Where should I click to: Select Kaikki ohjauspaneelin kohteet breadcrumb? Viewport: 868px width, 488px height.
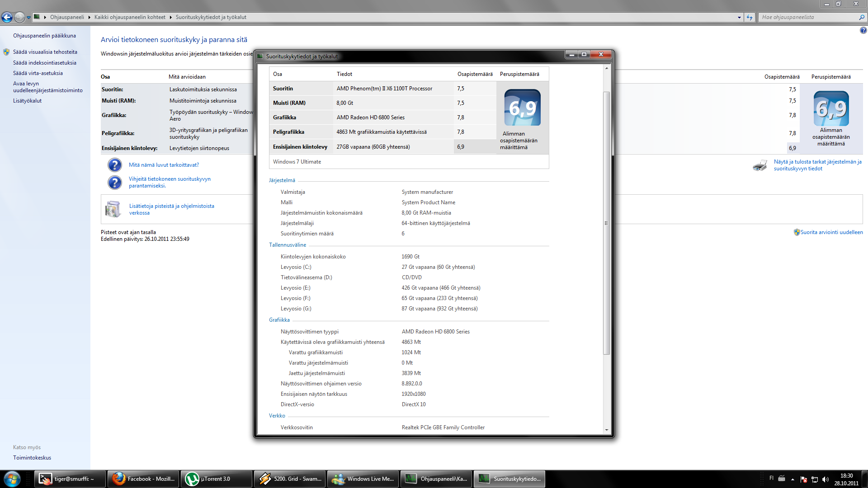130,17
